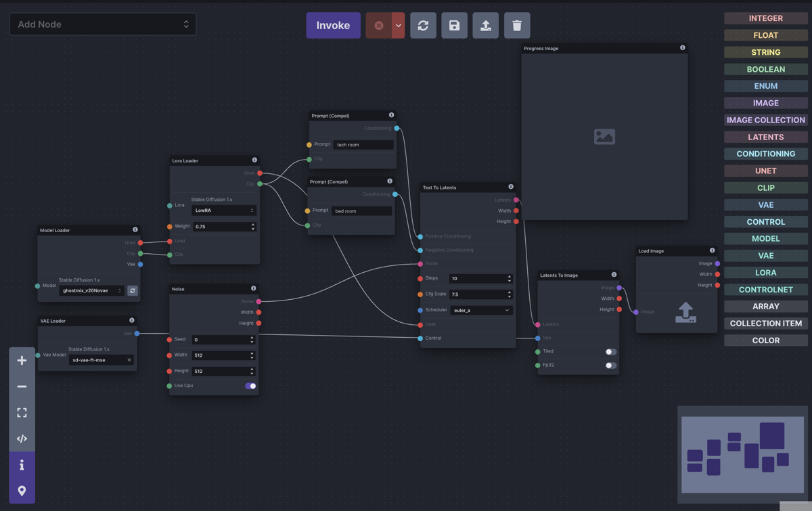Viewport: 812px width, 511px height.
Task: Disable Use Cpu in the Noise node
Action: tap(250, 386)
